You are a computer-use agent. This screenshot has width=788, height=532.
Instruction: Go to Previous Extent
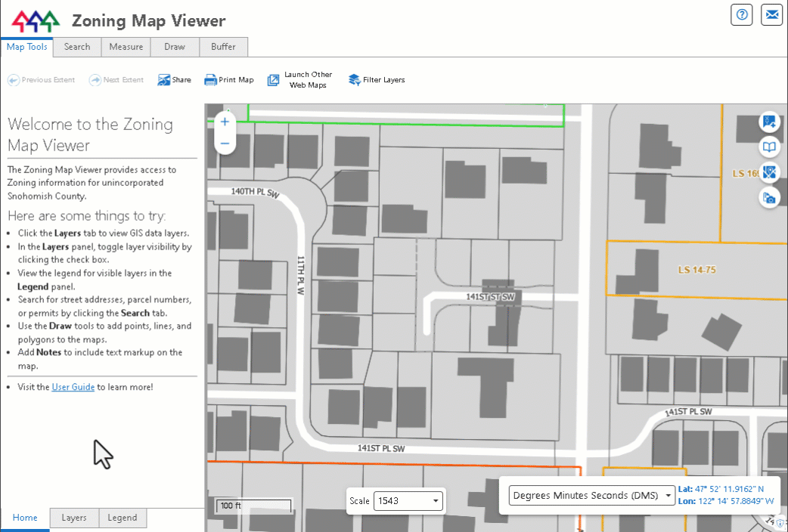point(41,80)
